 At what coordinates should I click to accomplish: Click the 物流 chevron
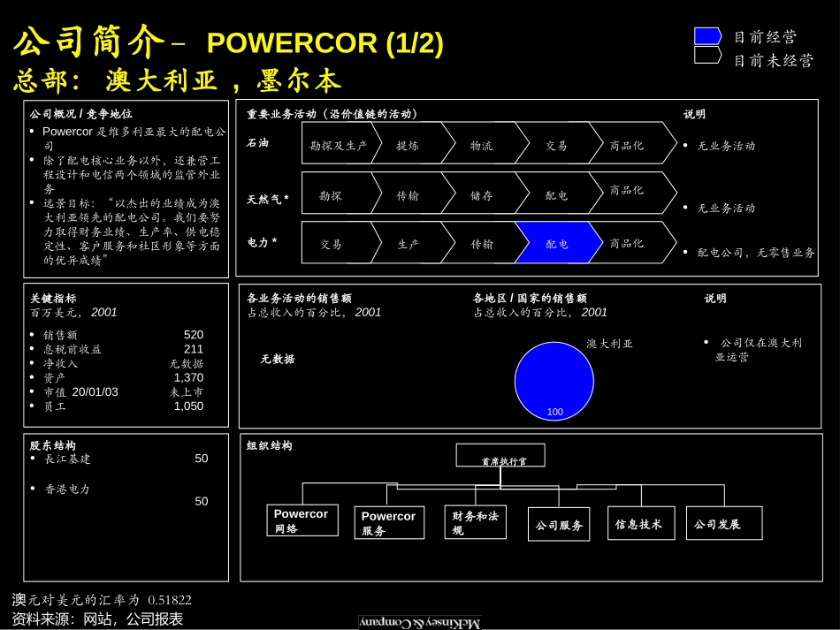[x=485, y=143]
